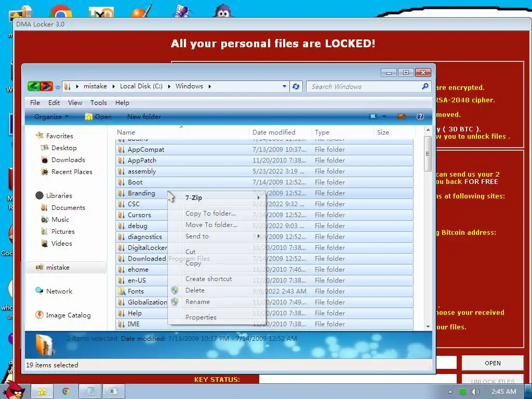Open Desktop under Favorites

point(64,148)
